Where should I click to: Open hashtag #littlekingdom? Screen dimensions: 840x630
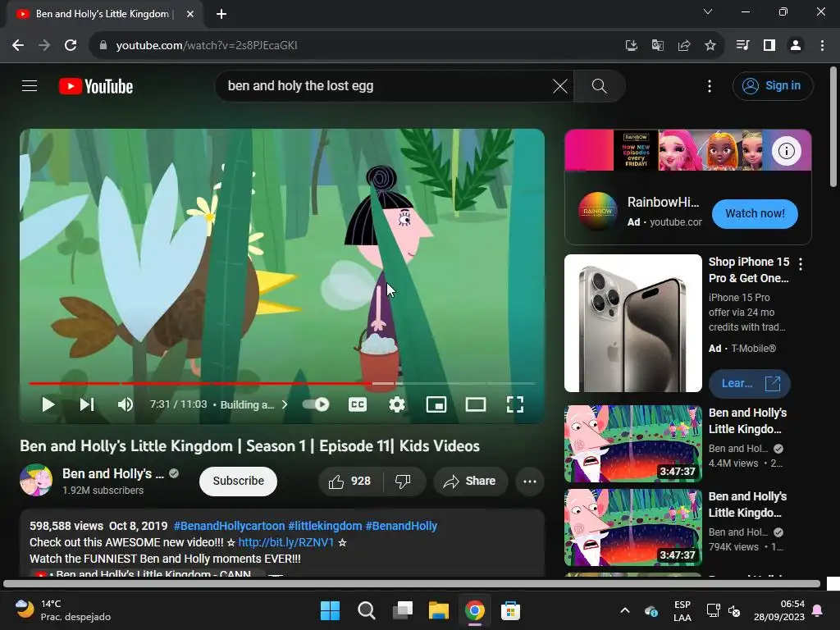[325, 526]
